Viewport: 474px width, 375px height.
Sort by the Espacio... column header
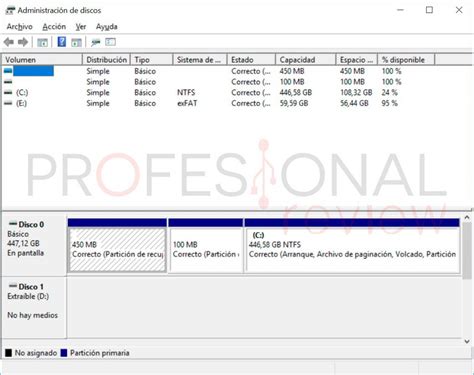pos(357,60)
